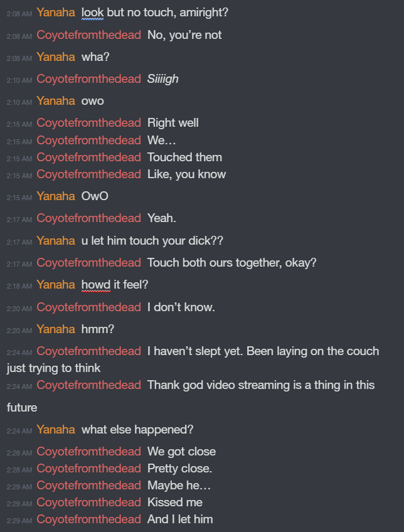Click Yanaha beside "look but no touch"
The image size is (404, 532).
tap(56, 13)
